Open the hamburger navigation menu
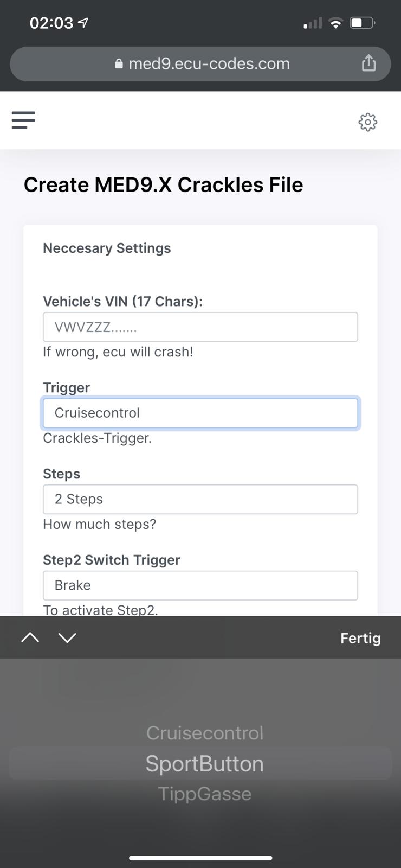401x868 pixels. click(x=23, y=120)
